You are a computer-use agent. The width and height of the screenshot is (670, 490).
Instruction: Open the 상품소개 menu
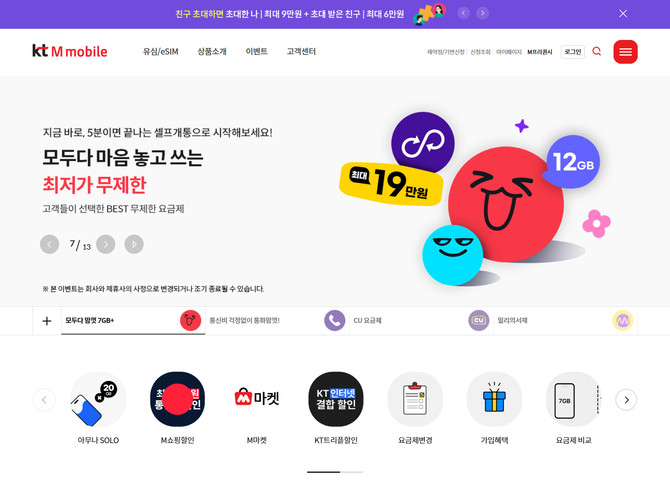(212, 52)
